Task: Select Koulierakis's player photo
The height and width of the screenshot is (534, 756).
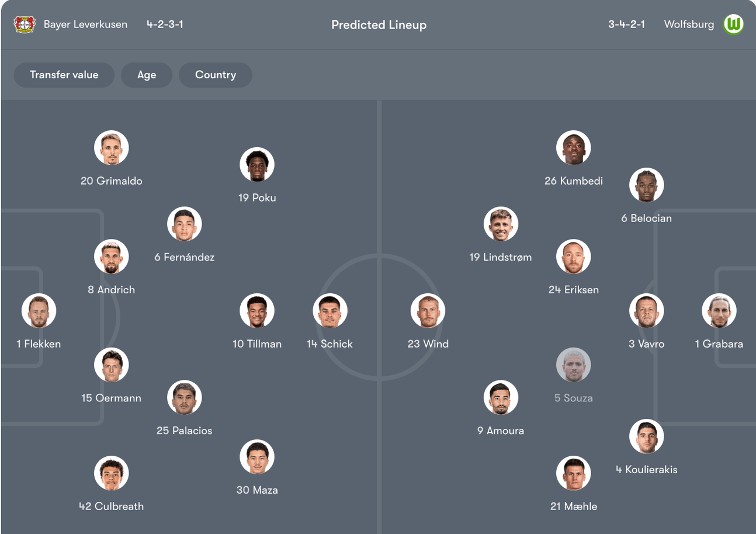Action: (x=647, y=436)
